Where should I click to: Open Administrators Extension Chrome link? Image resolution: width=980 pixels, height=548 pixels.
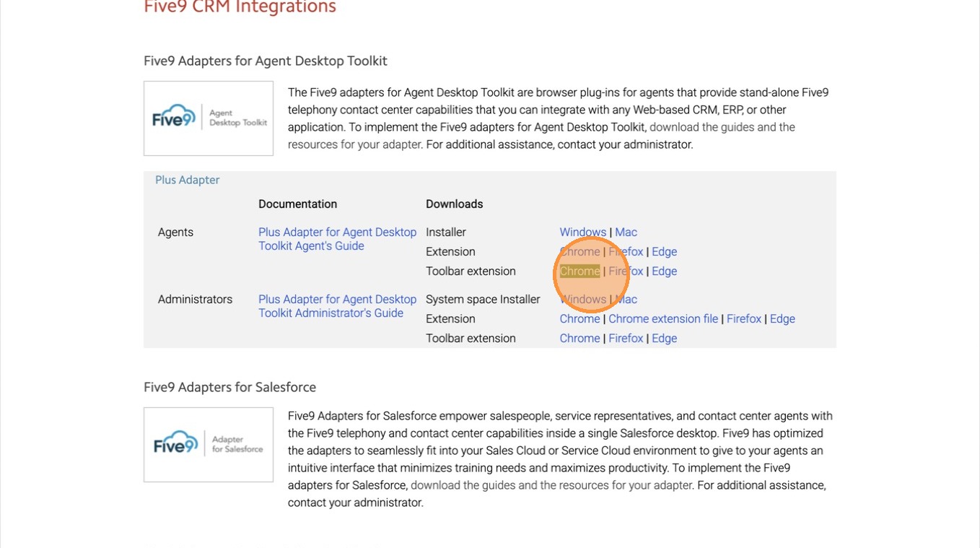pos(579,318)
